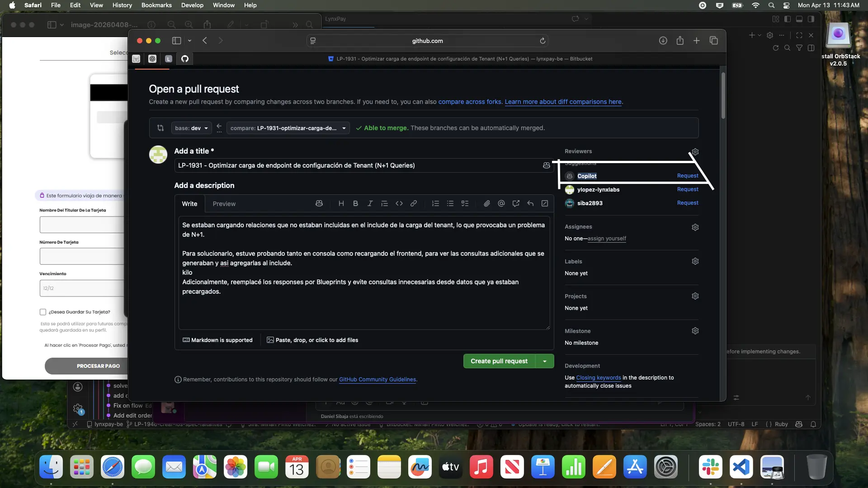Open a new Safari tab

(697, 41)
